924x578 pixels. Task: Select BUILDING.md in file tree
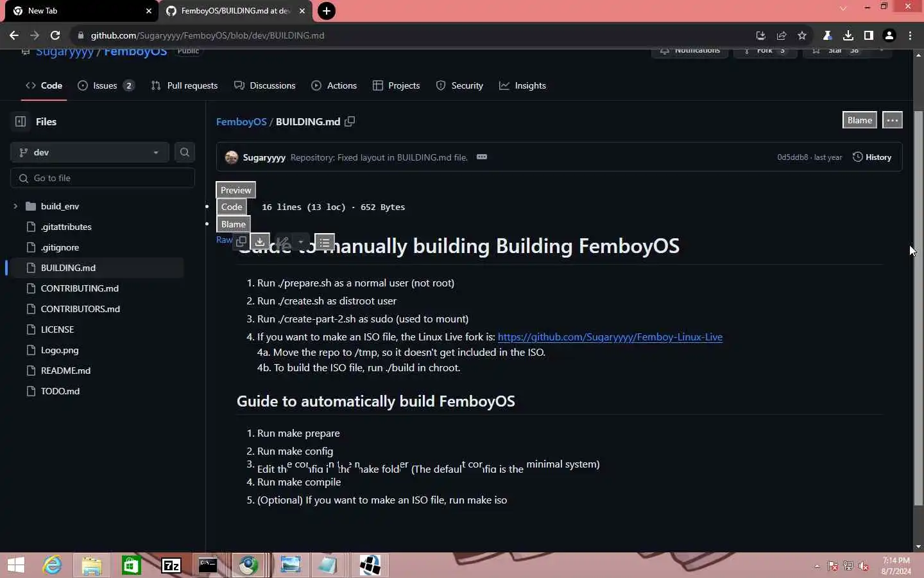pos(68,268)
